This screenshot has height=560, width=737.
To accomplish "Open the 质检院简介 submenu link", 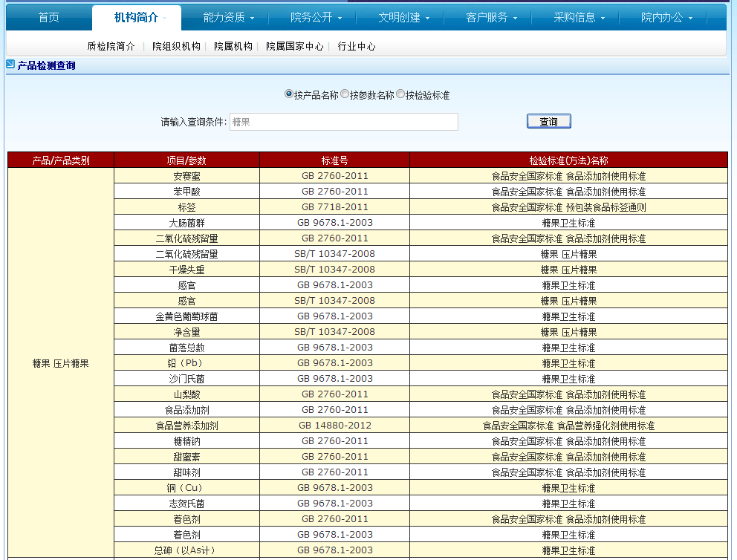I will (111, 46).
